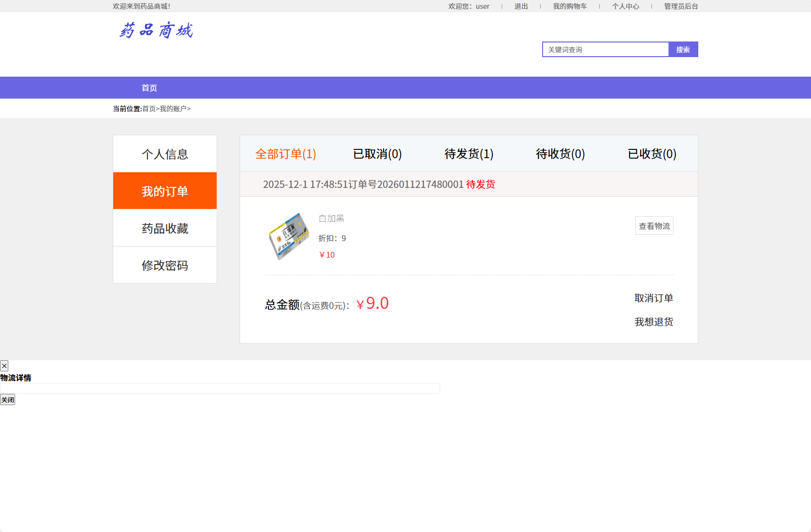Open 我的购物车 from the top bar
Viewport: 811px width, 532px height.
(570, 6)
